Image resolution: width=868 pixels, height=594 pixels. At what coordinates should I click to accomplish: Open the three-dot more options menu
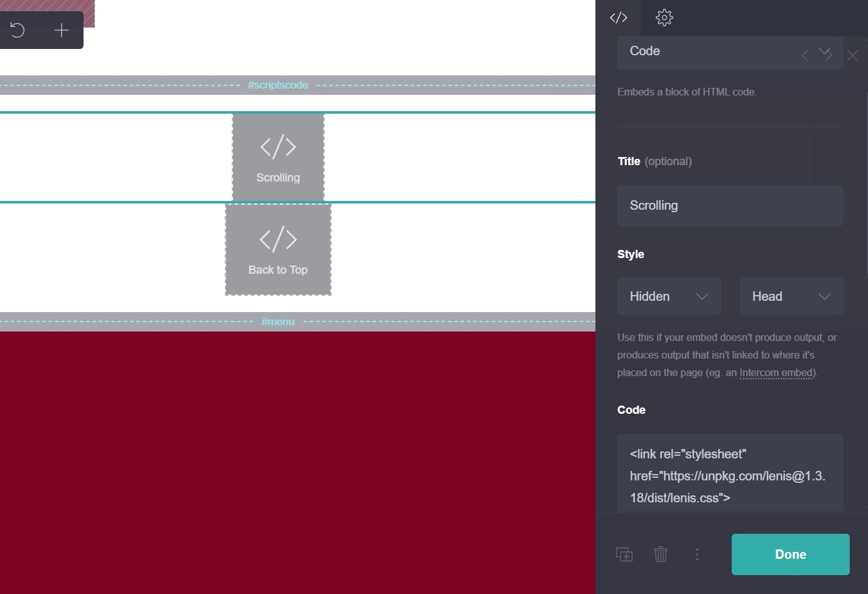coord(697,554)
